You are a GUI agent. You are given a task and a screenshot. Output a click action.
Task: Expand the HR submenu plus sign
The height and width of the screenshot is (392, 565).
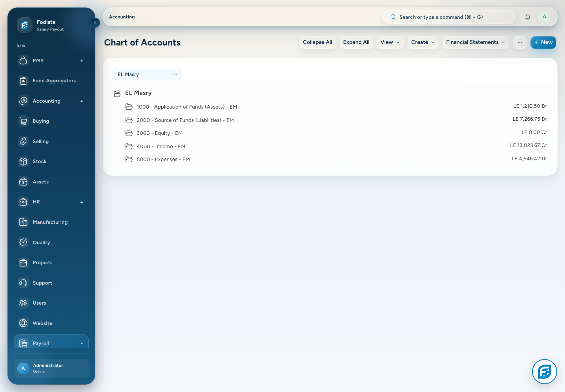[x=82, y=202]
